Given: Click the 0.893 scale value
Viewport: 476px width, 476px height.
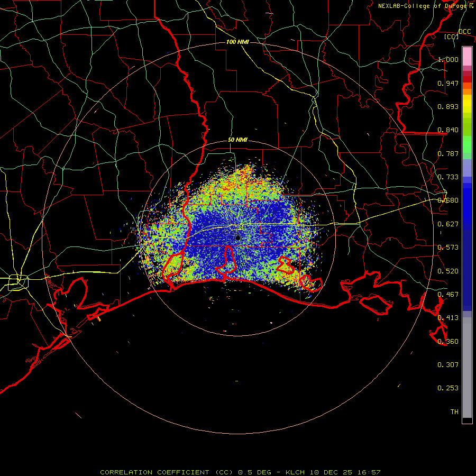Looking at the screenshot, I should (x=448, y=106).
